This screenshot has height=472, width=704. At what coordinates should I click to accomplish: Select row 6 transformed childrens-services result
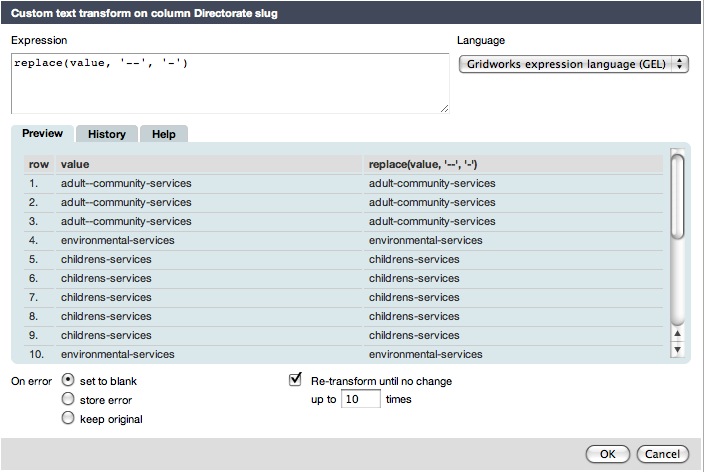414,278
